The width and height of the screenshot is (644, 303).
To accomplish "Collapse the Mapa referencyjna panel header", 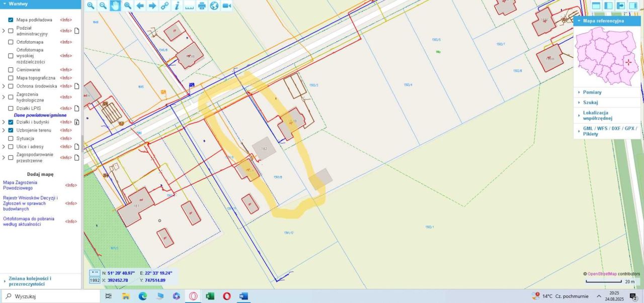I will tap(607, 21).
